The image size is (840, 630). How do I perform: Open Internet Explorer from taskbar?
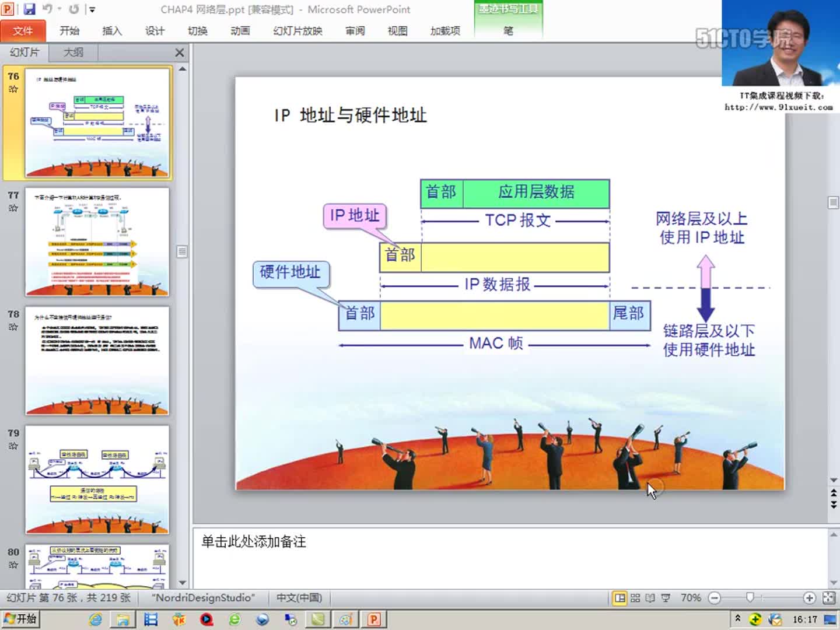click(95, 619)
